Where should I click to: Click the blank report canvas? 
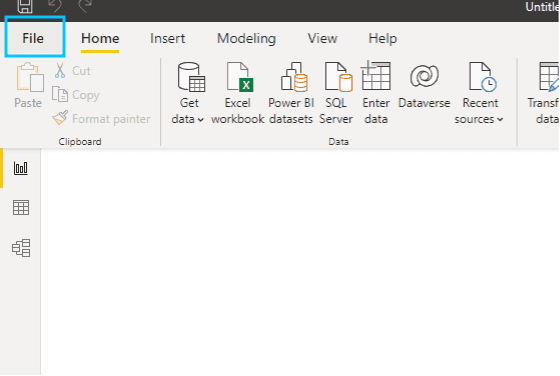pyautogui.click(x=300, y=262)
